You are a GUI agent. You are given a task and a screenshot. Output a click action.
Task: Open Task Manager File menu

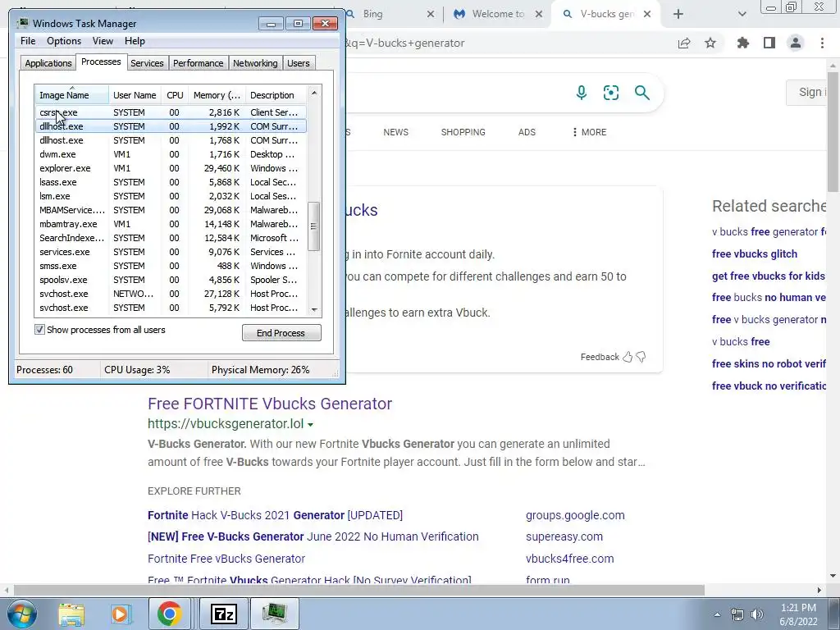click(x=28, y=41)
